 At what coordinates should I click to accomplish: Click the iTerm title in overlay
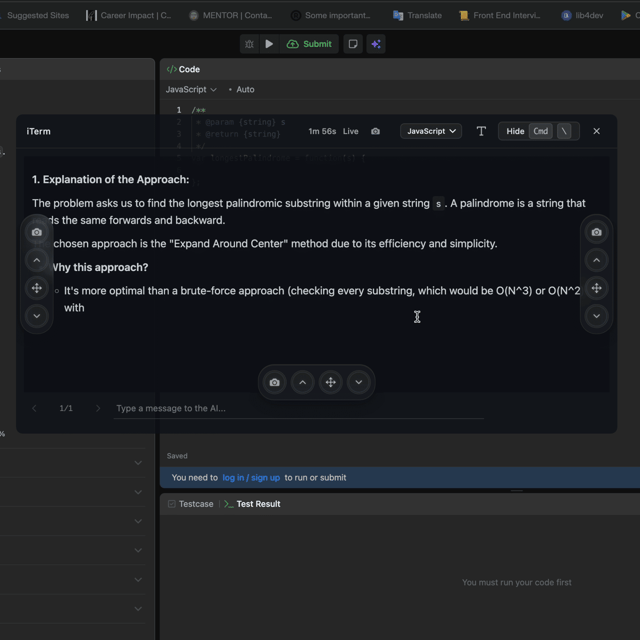(x=38, y=131)
